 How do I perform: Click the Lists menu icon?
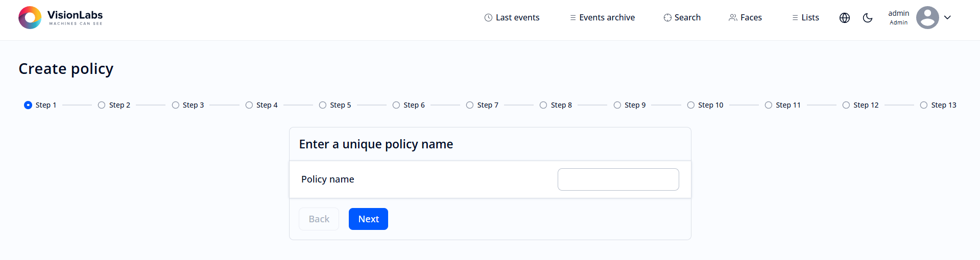click(x=795, y=18)
